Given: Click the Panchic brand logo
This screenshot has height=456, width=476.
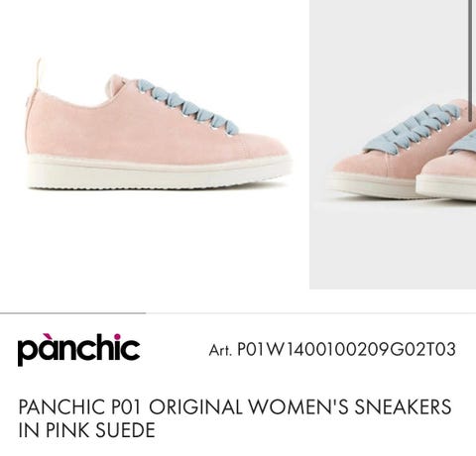Looking at the screenshot, I should pos(78,350).
